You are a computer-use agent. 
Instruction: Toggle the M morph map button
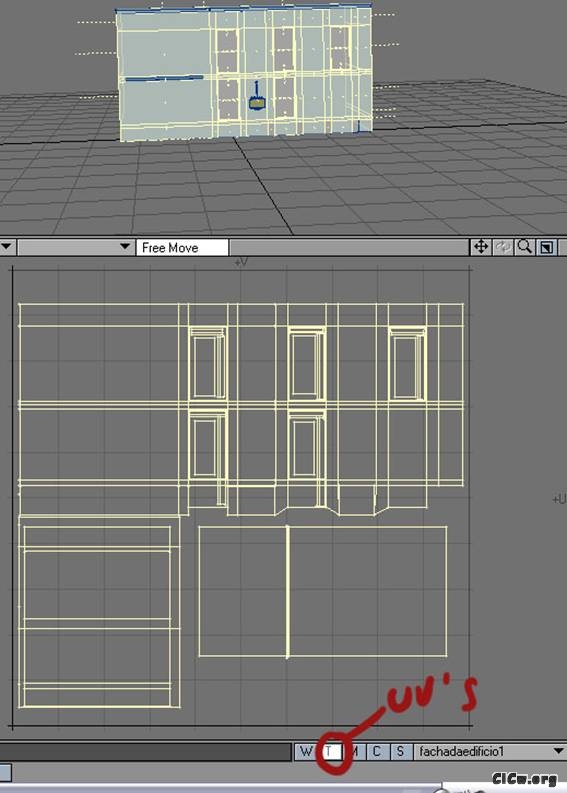pyautogui.click(x=354, y=752)
